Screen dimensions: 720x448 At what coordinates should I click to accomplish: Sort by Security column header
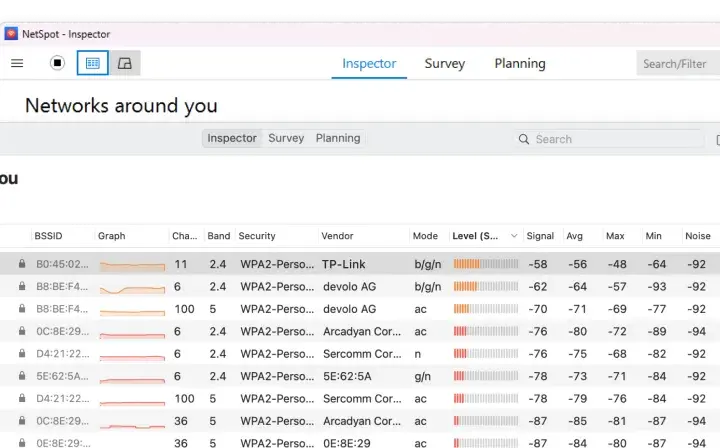coord(257,235)
